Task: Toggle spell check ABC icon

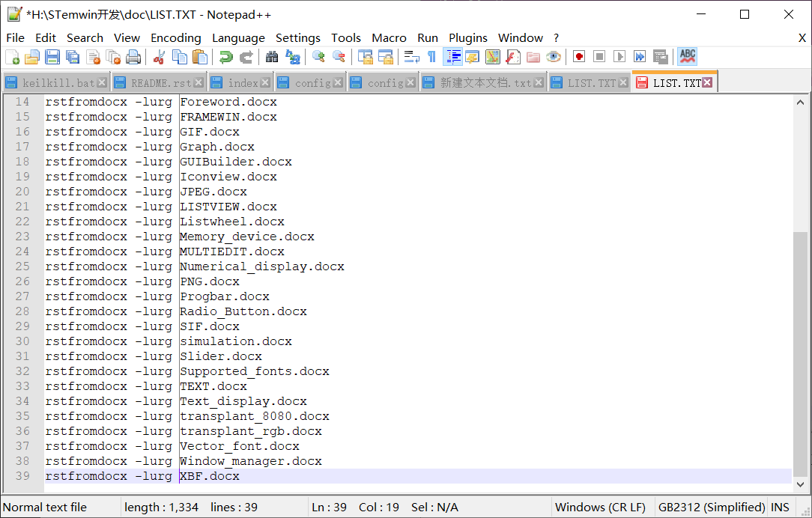Action: pos(687,57)
